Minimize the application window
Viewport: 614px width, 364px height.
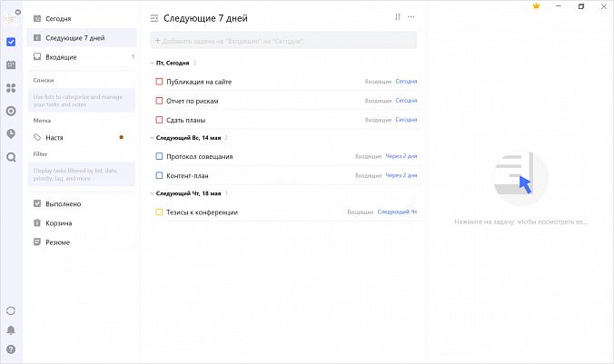click(559, 5)
